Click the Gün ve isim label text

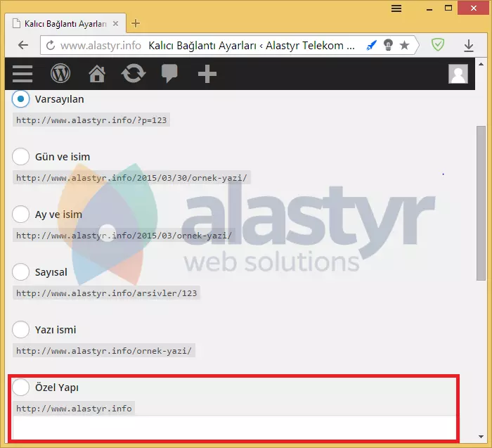(63, 157)
